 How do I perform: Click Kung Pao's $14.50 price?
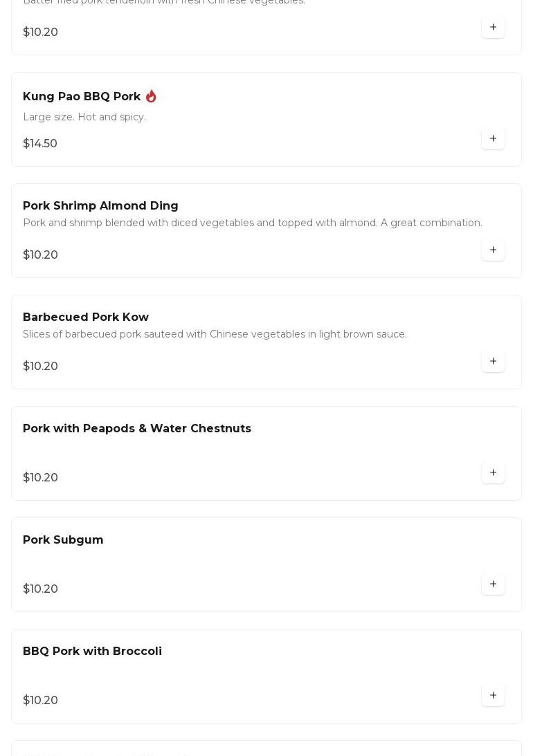click(40, 143)
